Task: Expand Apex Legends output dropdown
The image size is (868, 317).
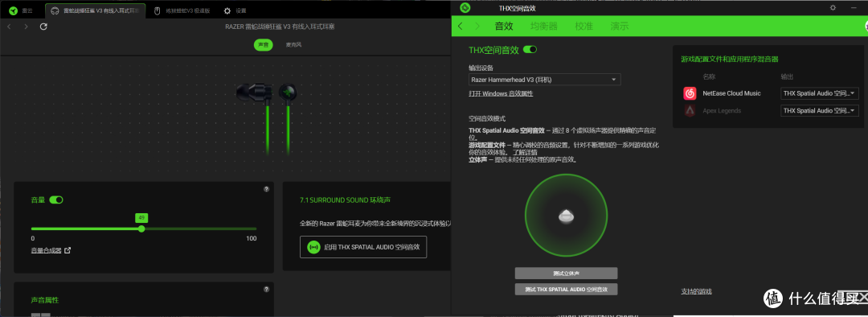Action: tap(819, 111)
